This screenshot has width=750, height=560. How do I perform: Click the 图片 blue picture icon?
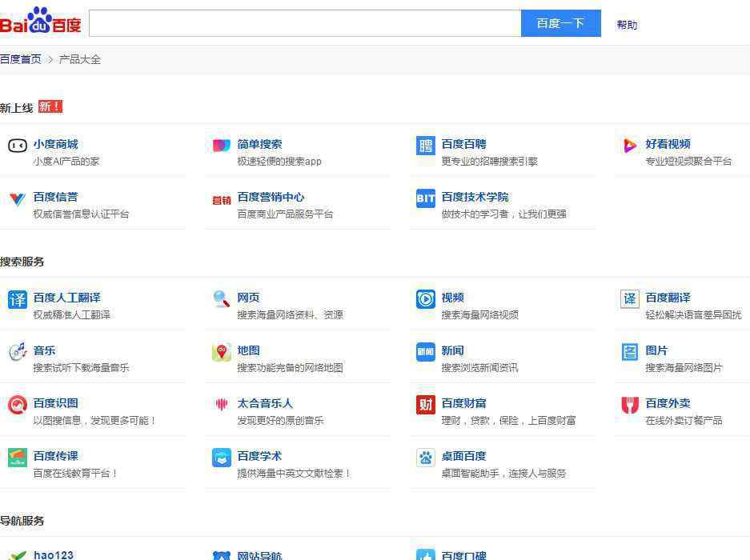[x=630, y=352]
